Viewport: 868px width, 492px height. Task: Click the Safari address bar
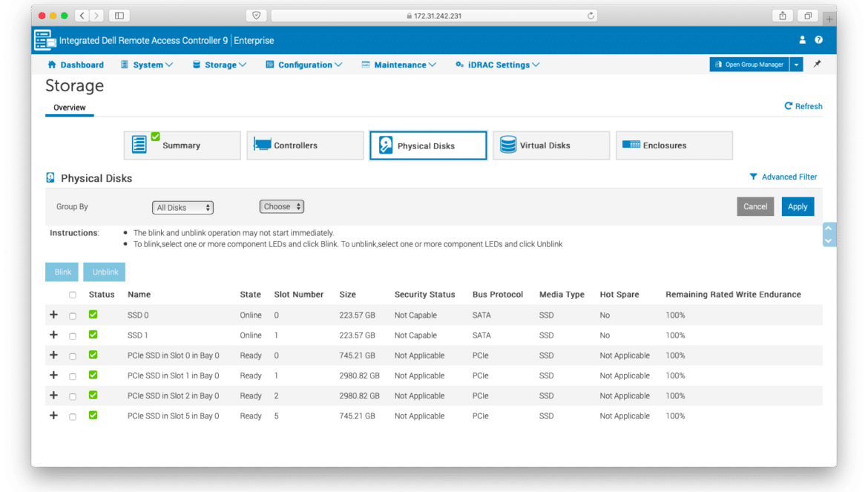click(x=434, y=16)
